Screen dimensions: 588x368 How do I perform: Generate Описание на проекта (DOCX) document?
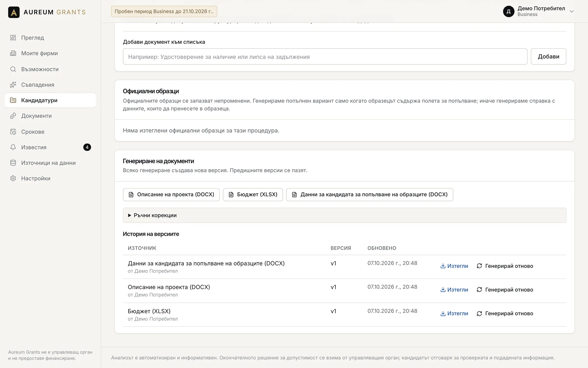tap(171, 195)
